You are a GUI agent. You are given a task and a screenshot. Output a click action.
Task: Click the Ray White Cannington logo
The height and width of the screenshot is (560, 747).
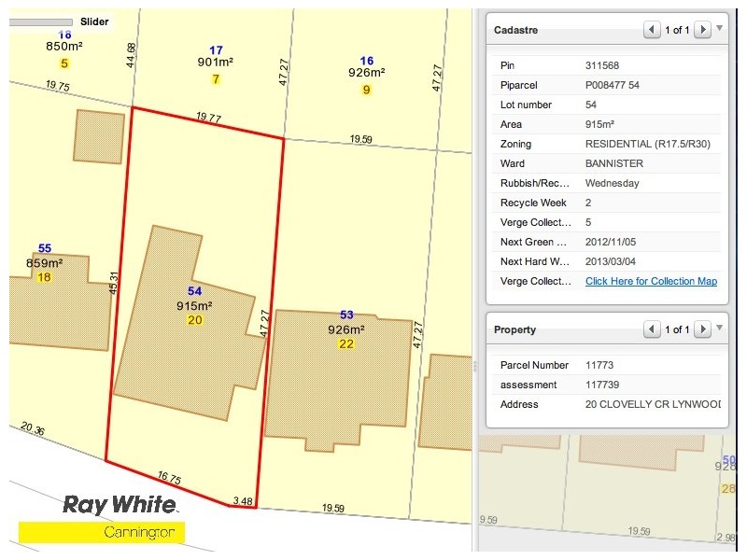120,517
